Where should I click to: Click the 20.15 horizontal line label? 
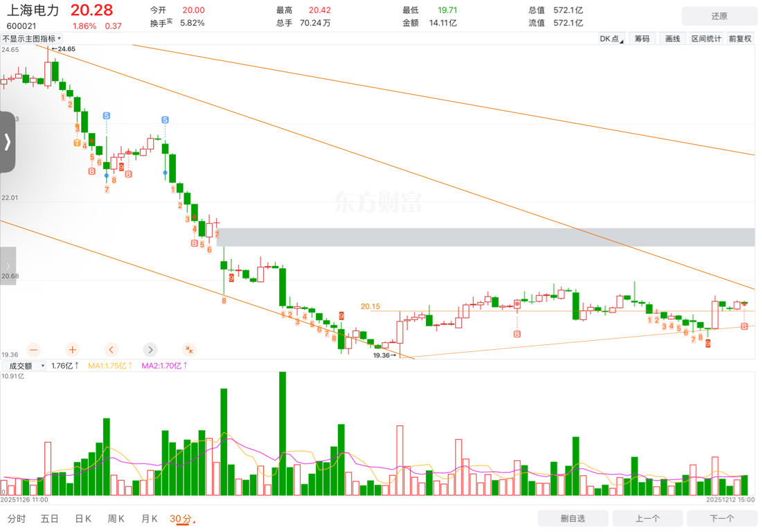pyautogui.click(x=371, y=306)
